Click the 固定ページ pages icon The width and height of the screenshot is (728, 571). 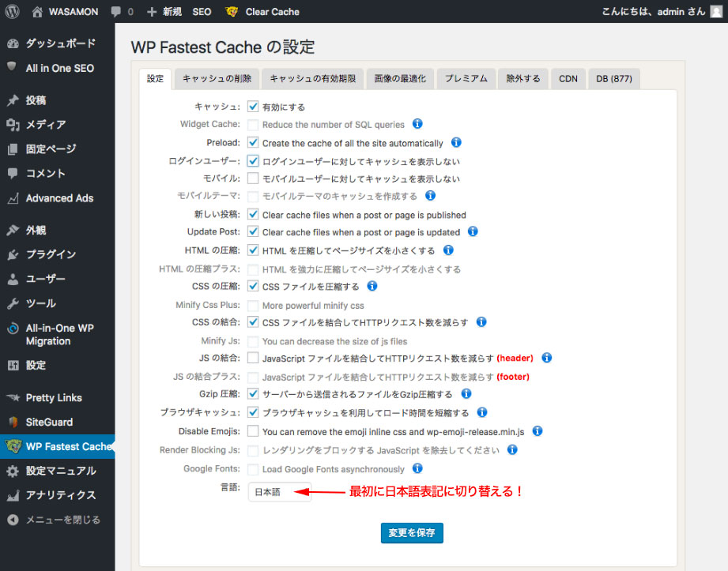pos(13,149)
